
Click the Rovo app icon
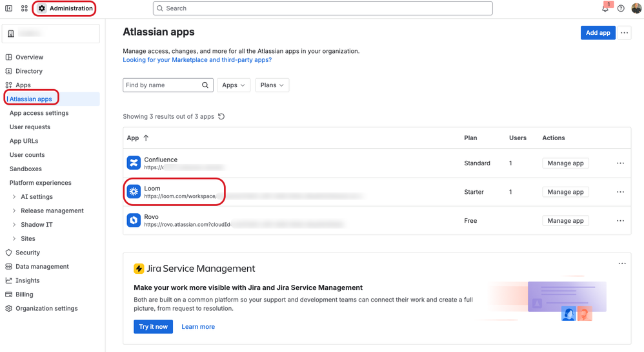coord(134,220)
